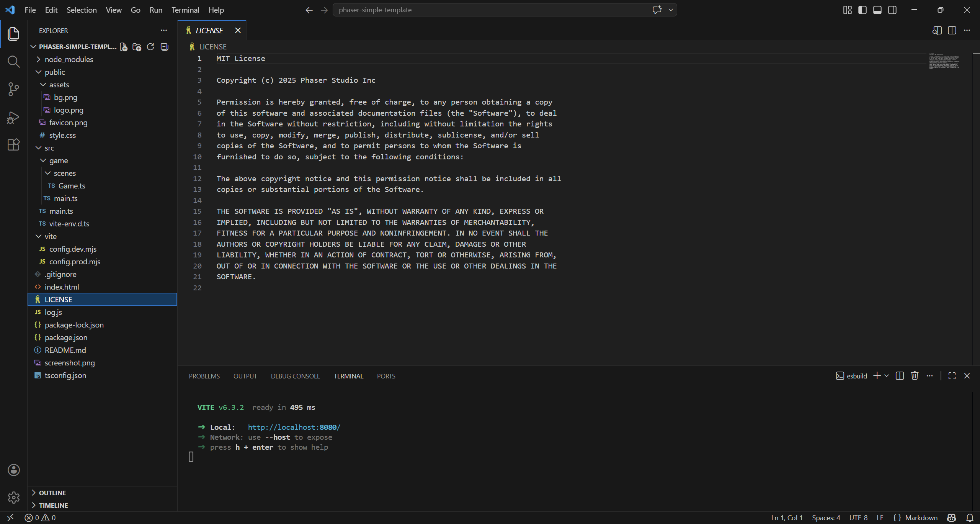This screenshot has height=524, width=980.
Task: Toggle the primary side bar visibility
Action: pos(862,10)
